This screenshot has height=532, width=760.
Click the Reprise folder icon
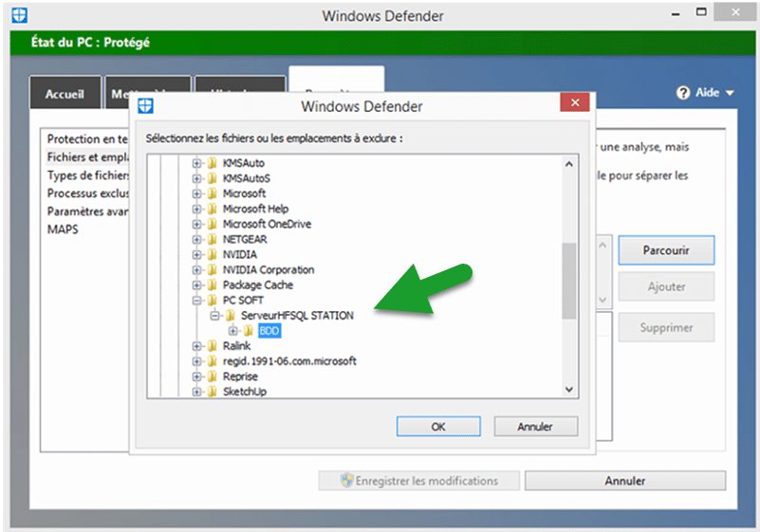tap(213, 376)
